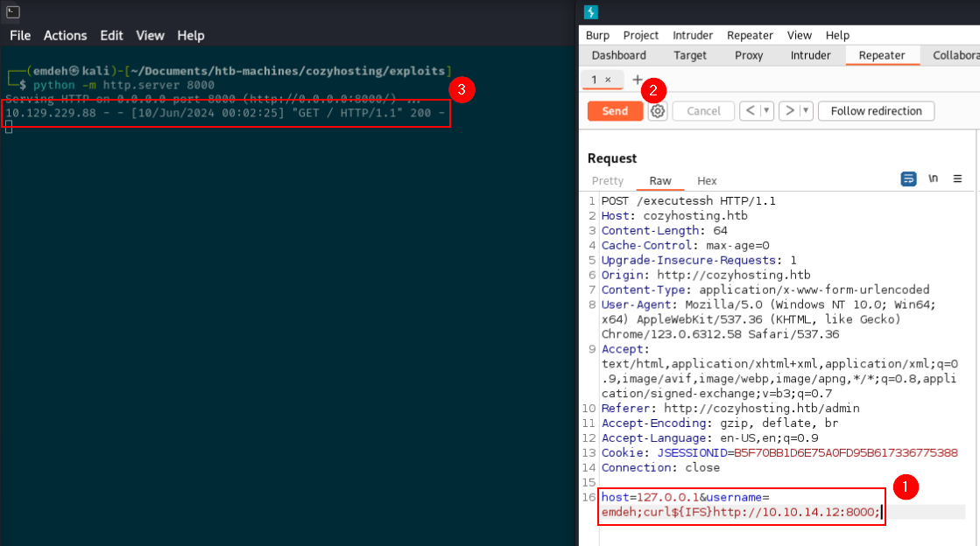This screenshot has width=980, height=546.
Task: Open the Request panel hamburger options menu
Action: (x=957, y=178)
